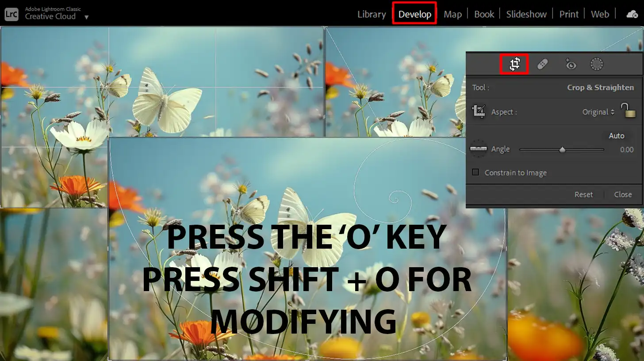Reset the crop settings
Viewport: 644px width, 361px height.
tap(584, 195)
